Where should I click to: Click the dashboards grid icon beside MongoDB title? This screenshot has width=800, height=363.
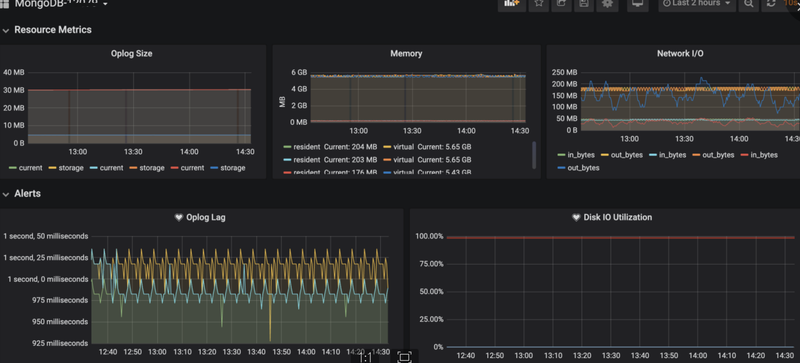pyautogui.click(x=4, y=4)
